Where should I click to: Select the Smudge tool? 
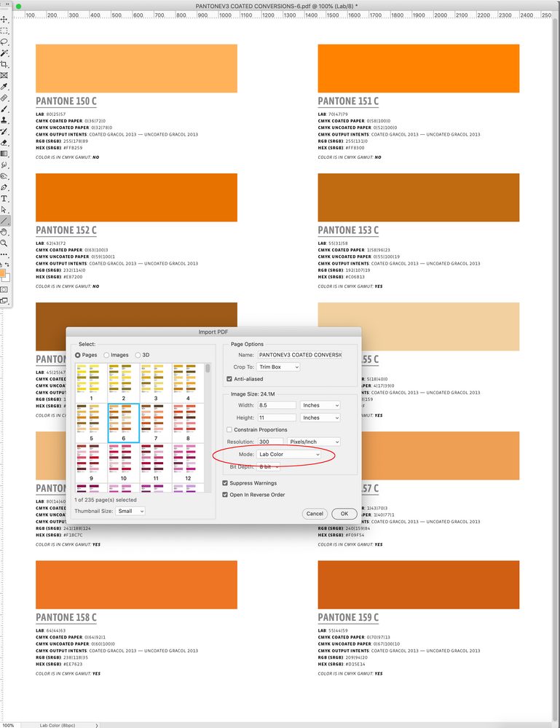click(4, 165)
